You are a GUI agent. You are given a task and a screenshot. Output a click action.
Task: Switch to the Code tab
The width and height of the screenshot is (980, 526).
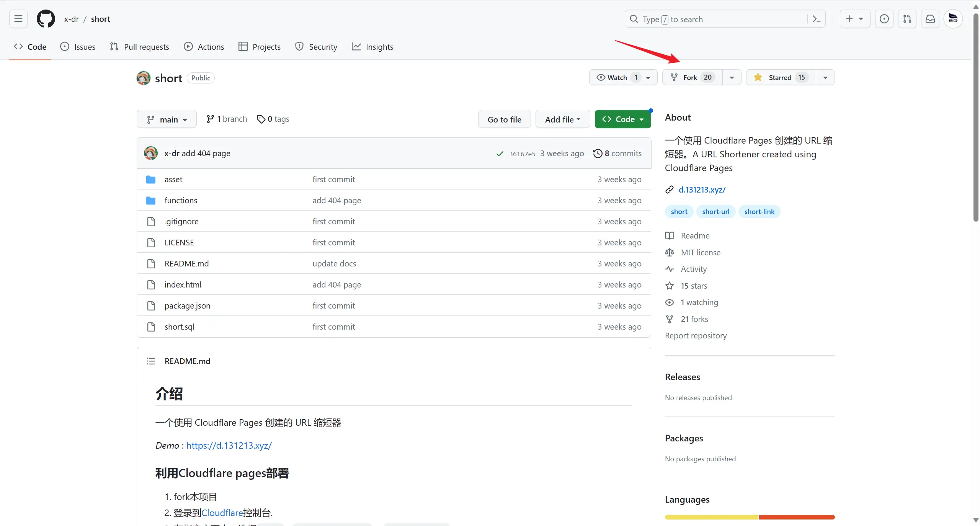click(30, 47)
